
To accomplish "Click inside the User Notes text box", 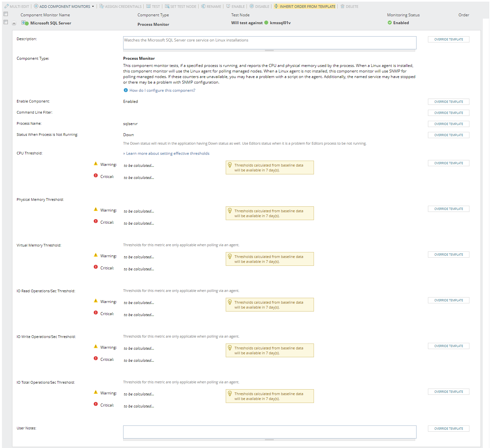I will click(270, 432).
